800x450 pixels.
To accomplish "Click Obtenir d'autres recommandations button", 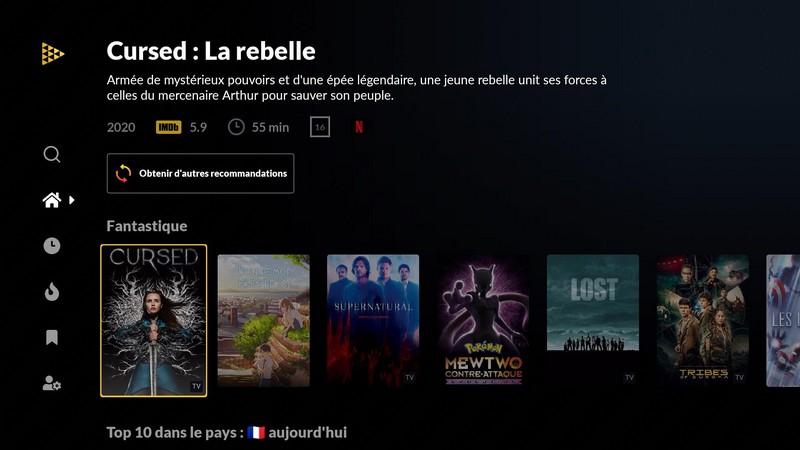I will point(201,173).
